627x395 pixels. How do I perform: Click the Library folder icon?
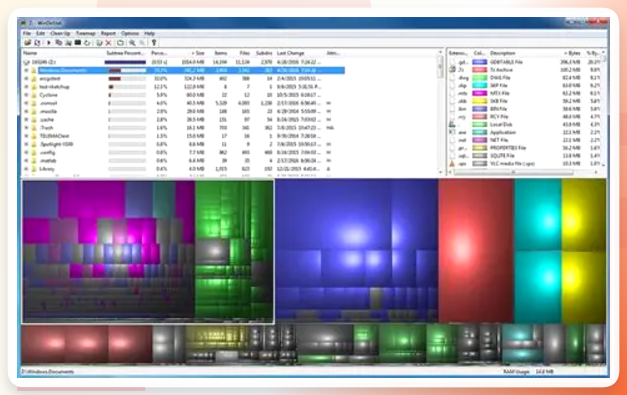point(34,169)
